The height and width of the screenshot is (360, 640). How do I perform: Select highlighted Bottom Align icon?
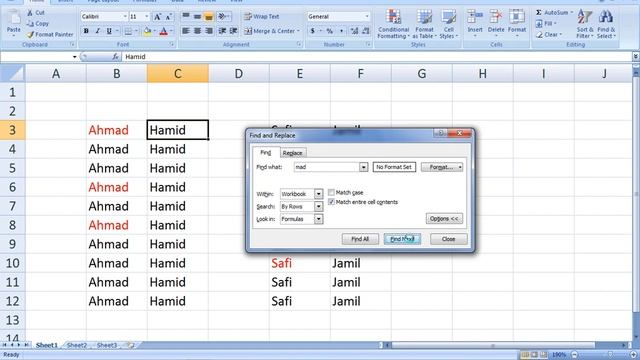[209, 17]
